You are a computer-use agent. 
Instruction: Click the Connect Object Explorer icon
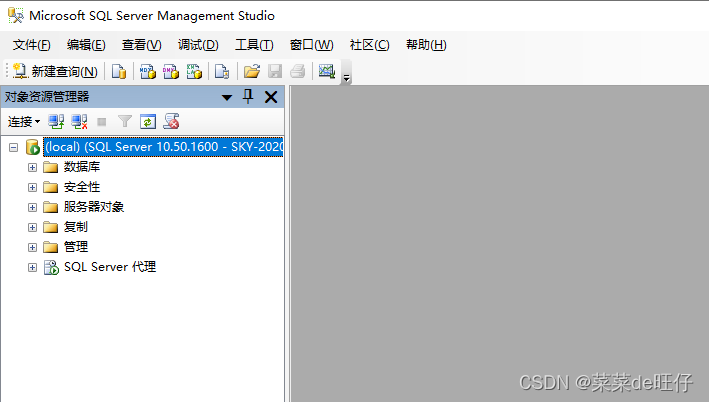point(56,122)
